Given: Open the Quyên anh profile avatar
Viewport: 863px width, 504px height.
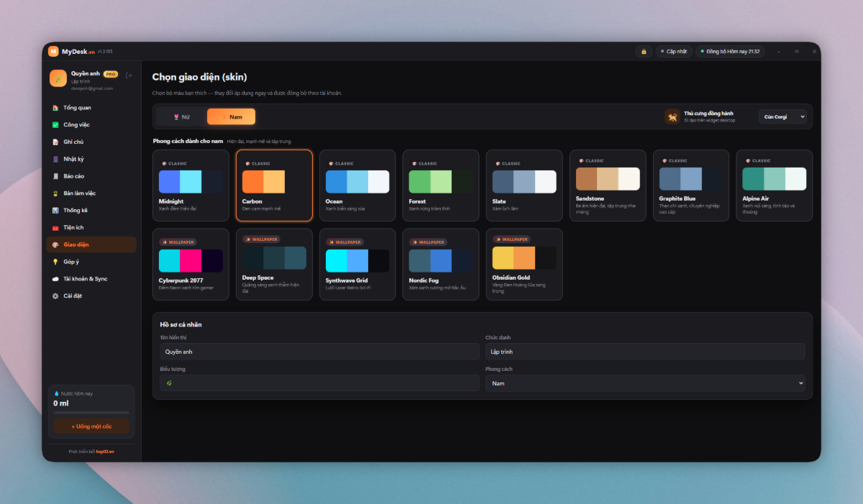Looking at the screenshot, I should coord(58,78).
